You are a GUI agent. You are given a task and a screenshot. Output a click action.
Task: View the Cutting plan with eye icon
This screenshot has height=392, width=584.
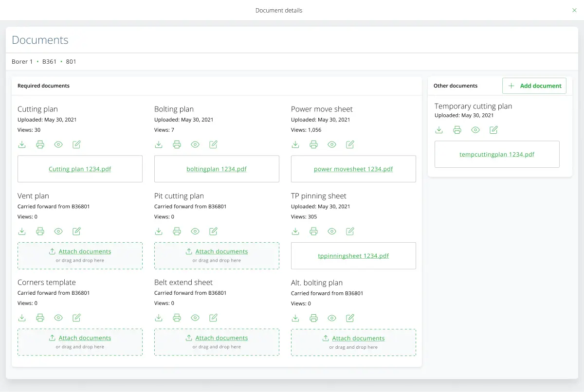(58, 144)
